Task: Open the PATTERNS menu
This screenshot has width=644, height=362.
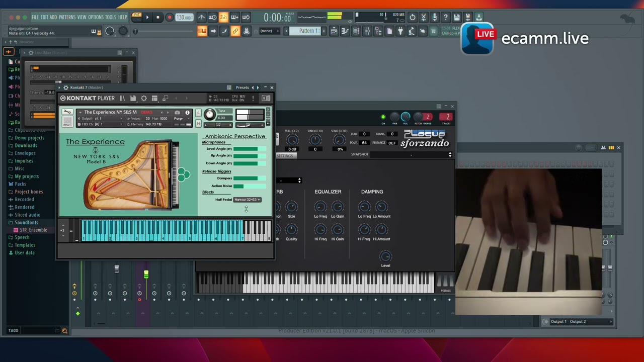Action: tap(67, 17)
